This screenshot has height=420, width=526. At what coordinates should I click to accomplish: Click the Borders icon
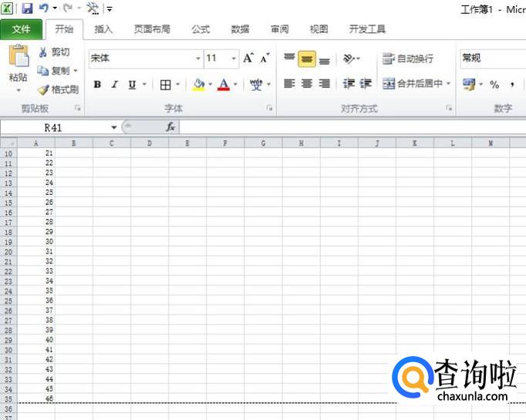coord(165,85)
